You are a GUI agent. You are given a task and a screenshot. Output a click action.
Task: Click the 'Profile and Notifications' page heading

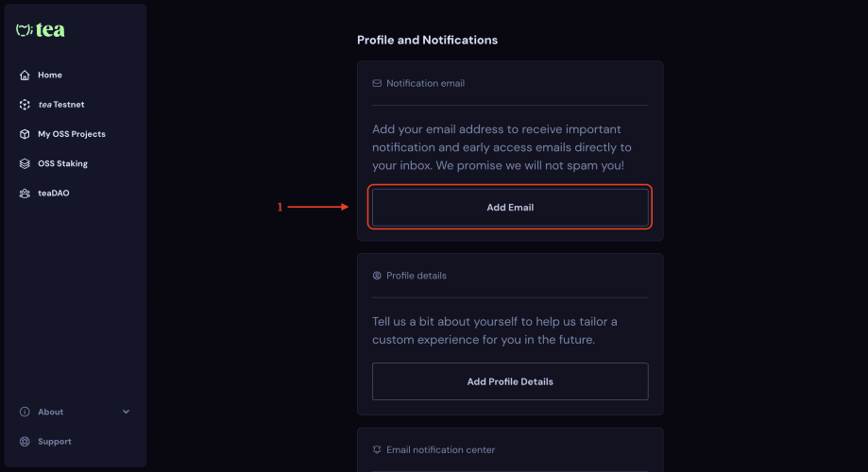pos(427,40)
